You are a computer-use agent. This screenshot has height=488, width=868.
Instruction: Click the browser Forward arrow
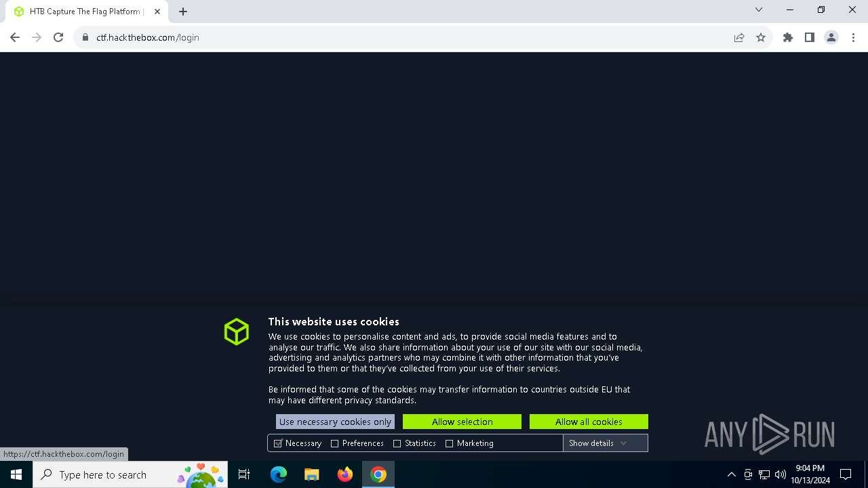point(37,37)
